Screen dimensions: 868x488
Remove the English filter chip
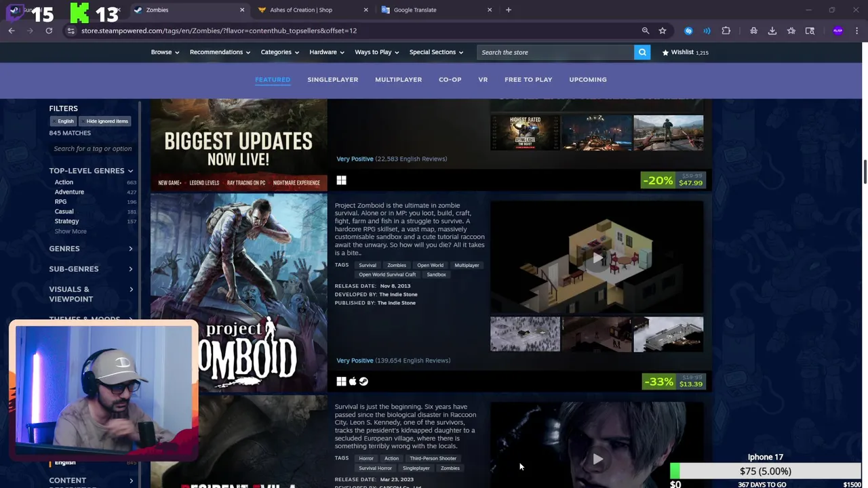tap(63, 121)
